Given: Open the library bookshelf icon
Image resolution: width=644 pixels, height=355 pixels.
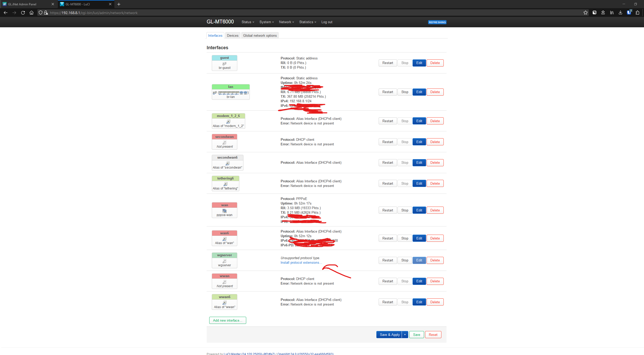Looking at the screenshot, I should [x=612, y=13].
